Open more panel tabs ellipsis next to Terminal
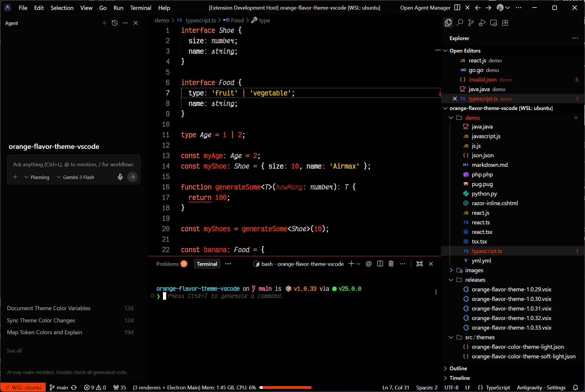This screenshot has height=392, width=585. coord(228,264)
